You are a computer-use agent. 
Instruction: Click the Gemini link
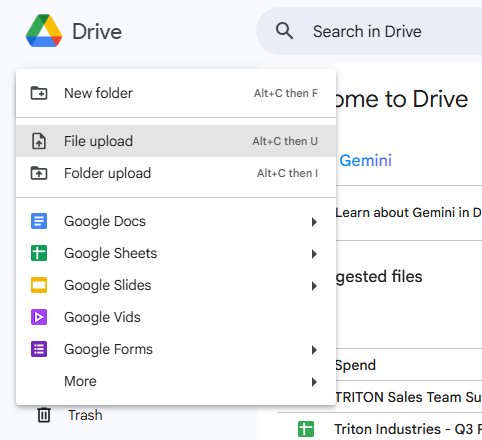365,160
